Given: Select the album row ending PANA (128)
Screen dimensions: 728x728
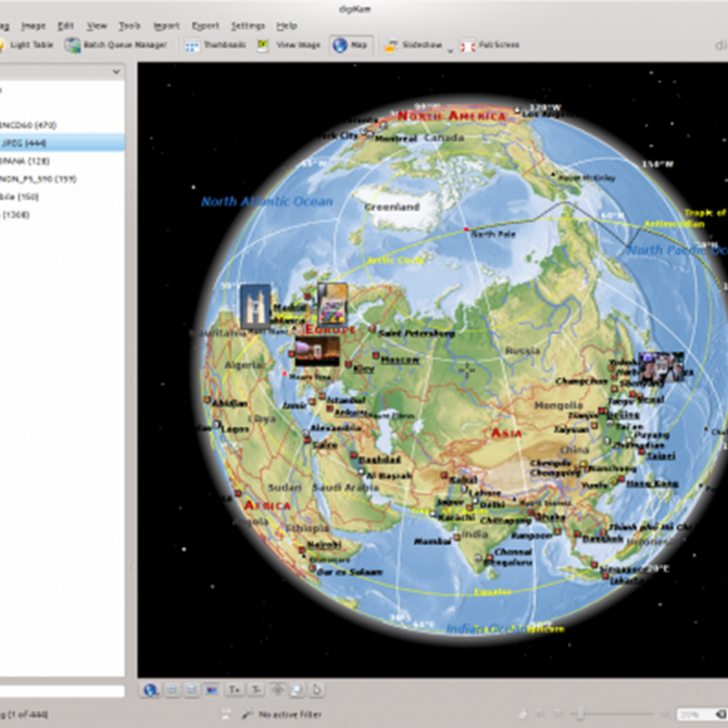Looking at the screenshot, I should [62, 161].
